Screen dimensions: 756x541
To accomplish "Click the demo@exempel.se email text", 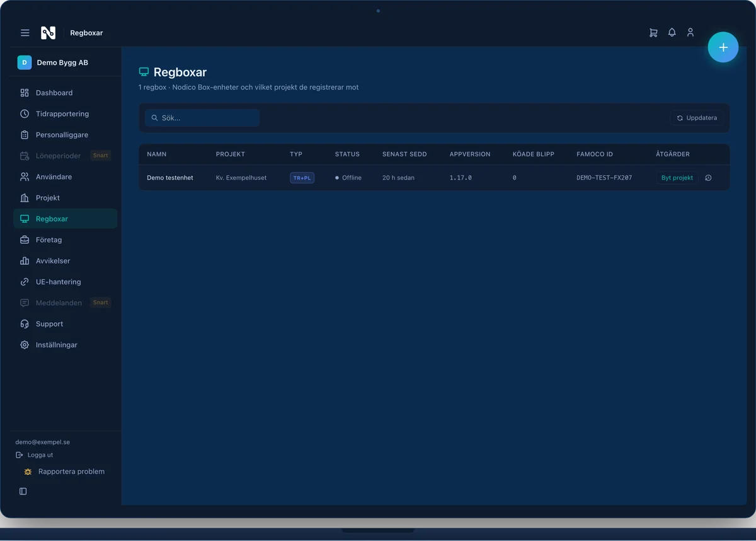I will point(43,442).
